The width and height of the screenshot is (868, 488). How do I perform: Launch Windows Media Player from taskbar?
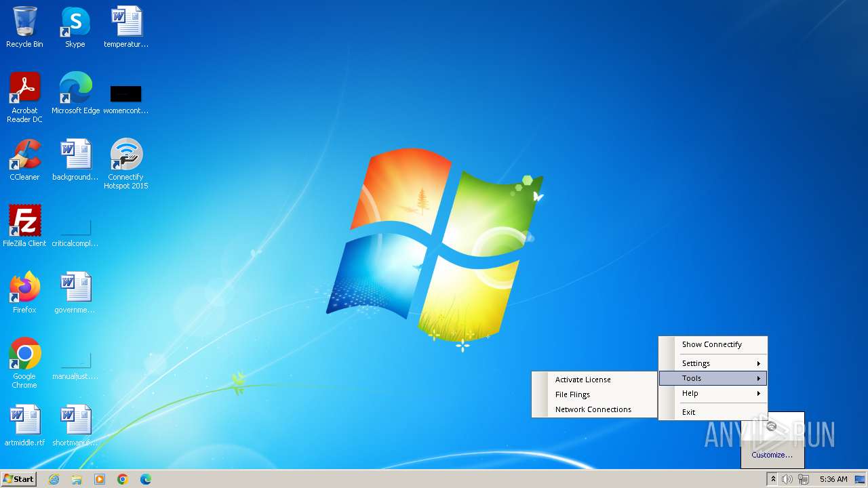pos(100,479)
